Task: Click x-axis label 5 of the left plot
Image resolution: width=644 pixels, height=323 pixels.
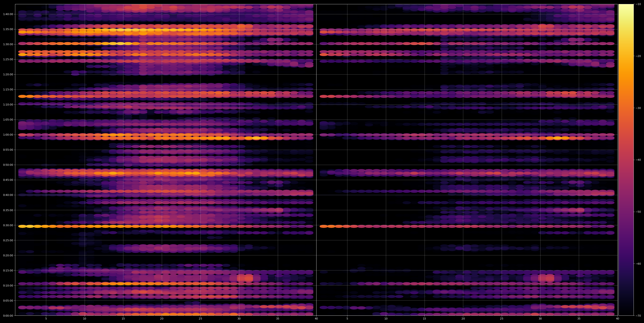Action: [46, 319]
